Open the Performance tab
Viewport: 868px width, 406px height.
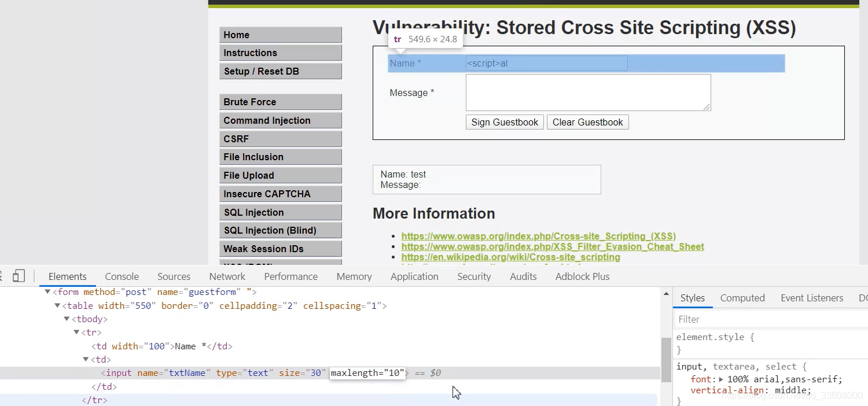point(290,276)
